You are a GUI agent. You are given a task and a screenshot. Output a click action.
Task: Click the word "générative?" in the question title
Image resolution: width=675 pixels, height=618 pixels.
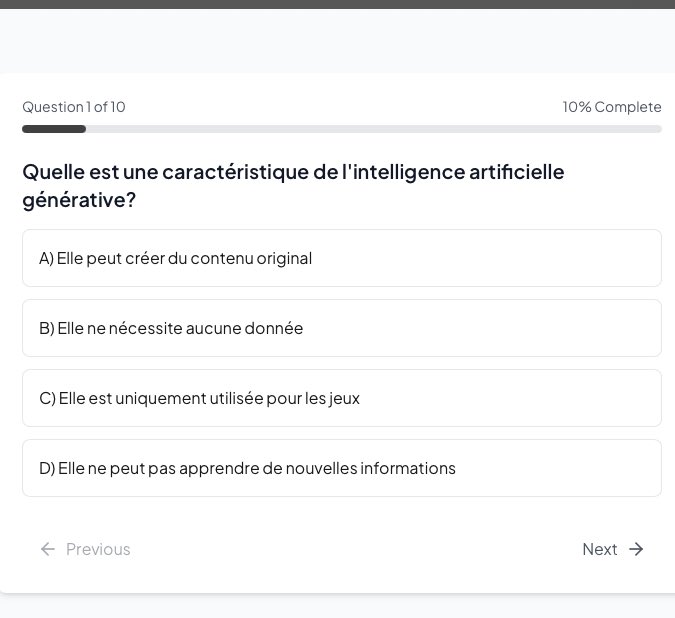[x=79, y=200]
